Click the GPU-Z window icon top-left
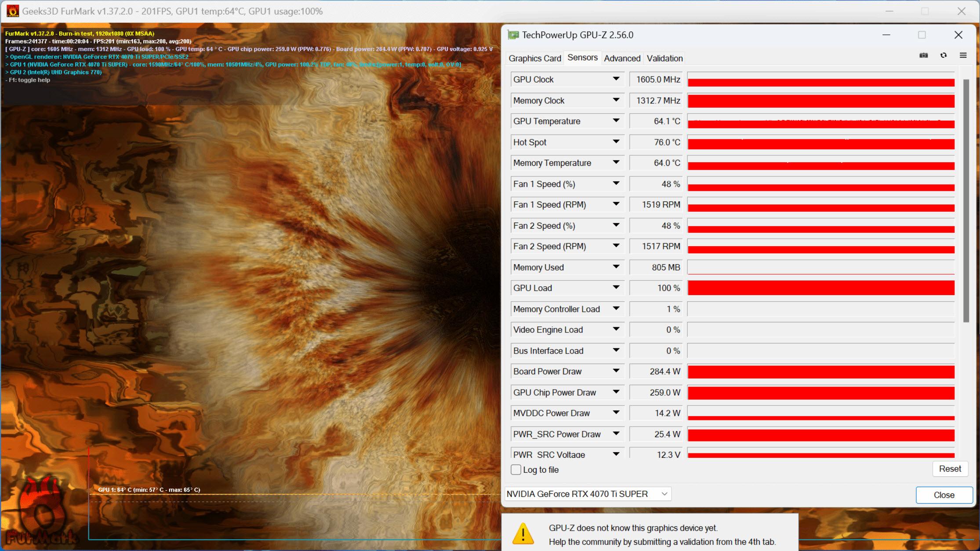980x551 pixels. coord(513,35)
